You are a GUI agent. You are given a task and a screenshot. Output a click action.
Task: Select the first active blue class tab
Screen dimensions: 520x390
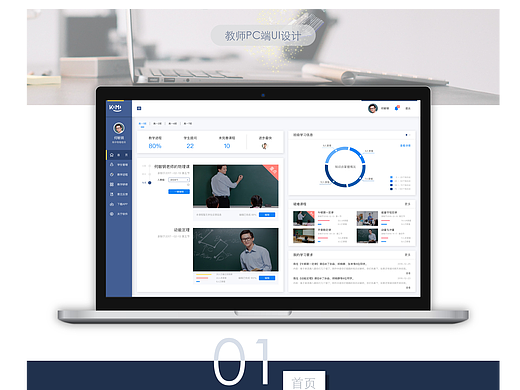(142, 124)
